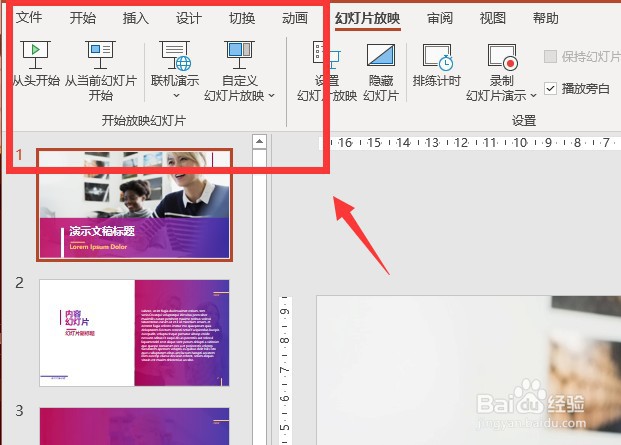The height and width of the screenshot is (445, 621).
Task: Expand 录制幻灯片演示 dropdown arrow
Action: 533,95
